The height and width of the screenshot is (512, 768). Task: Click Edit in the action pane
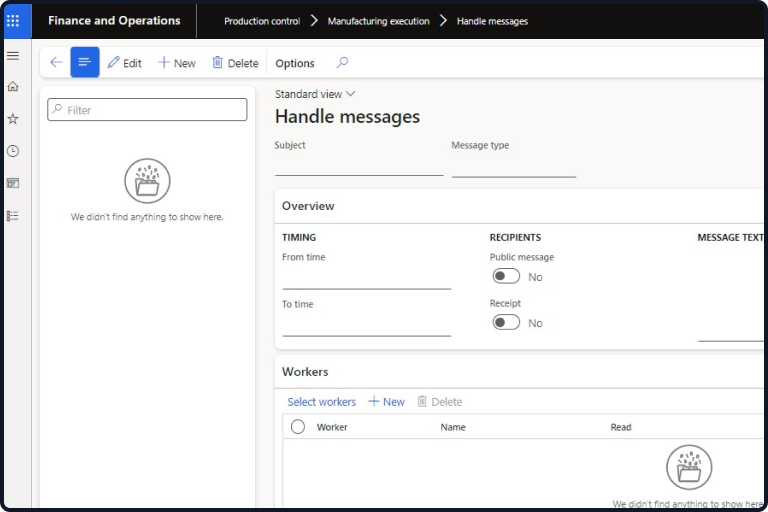(125, 63)
